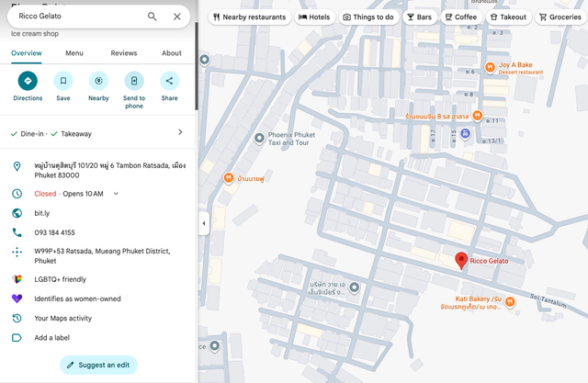Select the Takeout chip

[x=508, y=17]
